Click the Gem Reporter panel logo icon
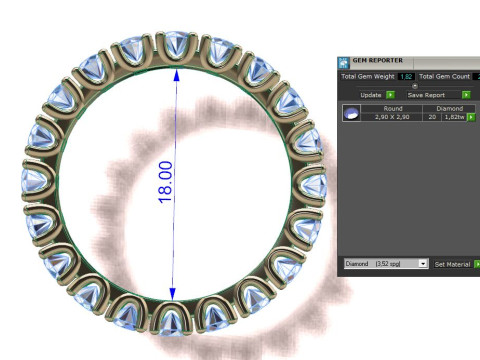Image resolution: width=480 pixels, height=360 pixels. pos(343,63)
